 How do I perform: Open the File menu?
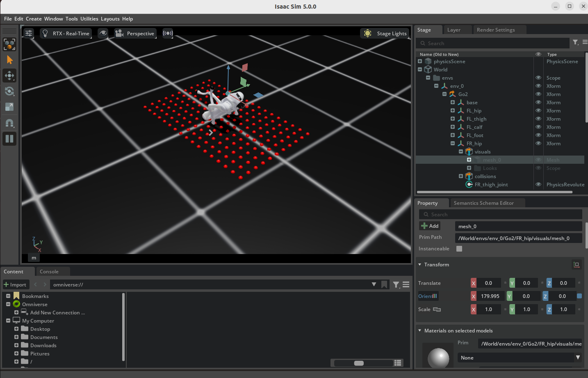(x=8, y=19)
